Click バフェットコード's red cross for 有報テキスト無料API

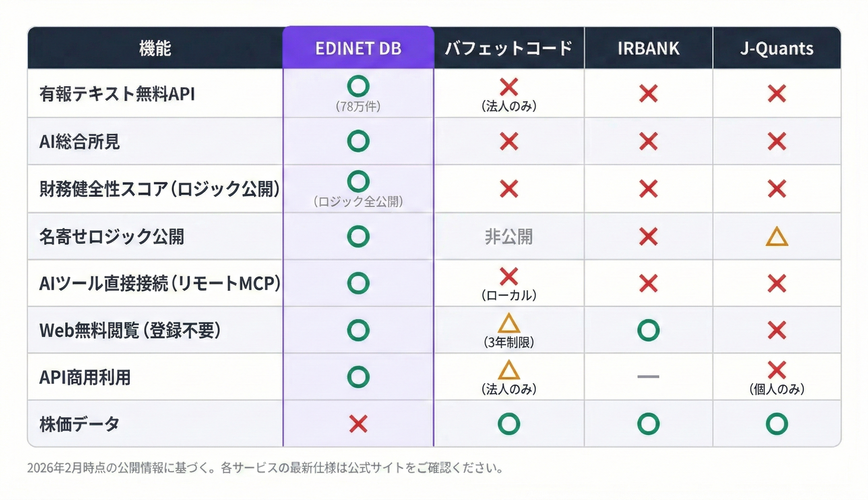(509, 86)
